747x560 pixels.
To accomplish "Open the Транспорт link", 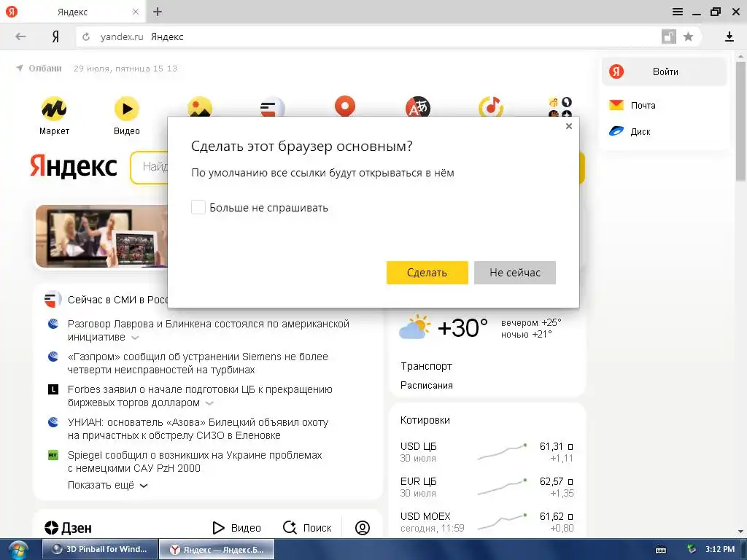I will (426, 366).
